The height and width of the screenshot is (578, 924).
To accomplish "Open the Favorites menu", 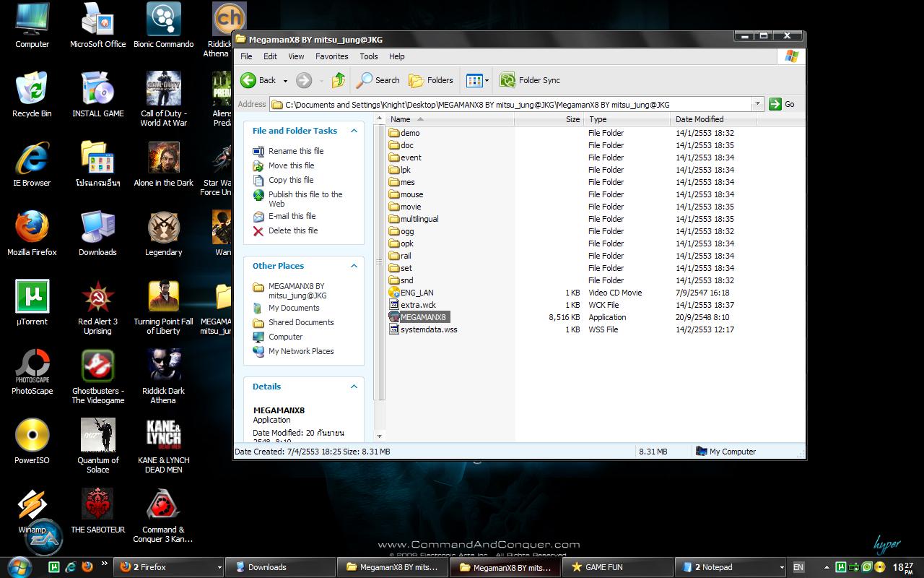I will coord(331,56).
